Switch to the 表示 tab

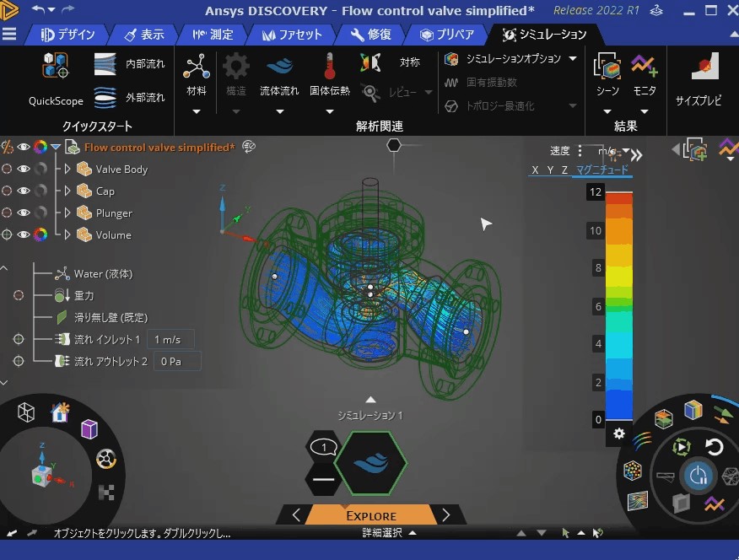(x=144, y=35)
